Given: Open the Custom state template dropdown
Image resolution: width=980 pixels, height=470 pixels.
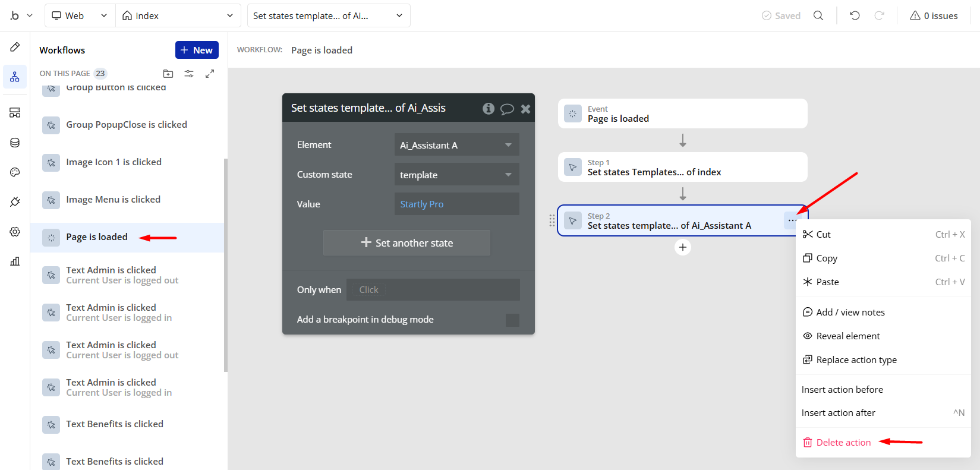Looking at the screenshot, I should [x=456, y=175].
